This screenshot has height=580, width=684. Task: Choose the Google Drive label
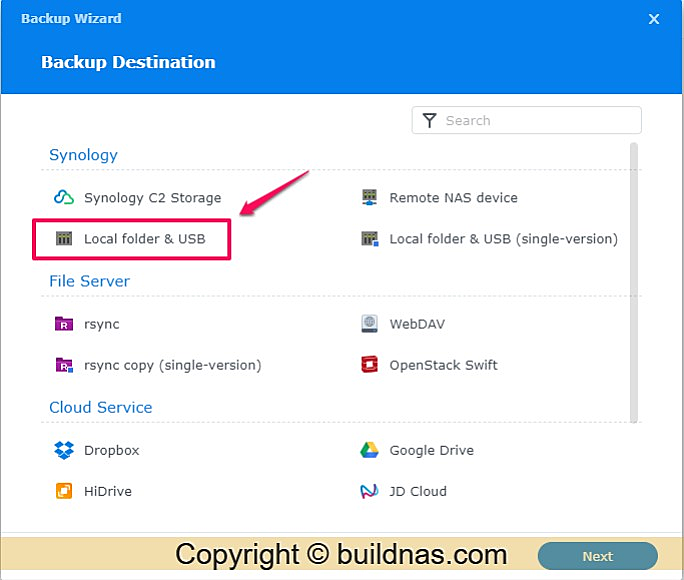point(431,450)
